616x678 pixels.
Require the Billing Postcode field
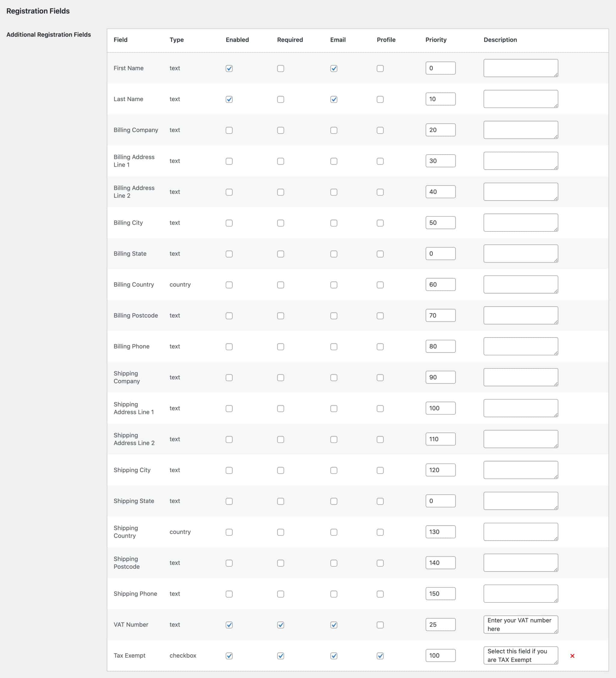point(281,315)
